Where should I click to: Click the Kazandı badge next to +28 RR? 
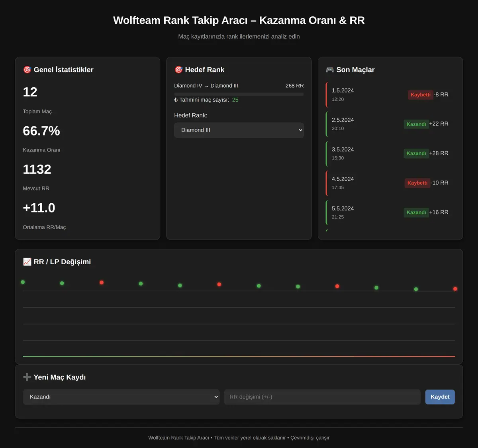(416, 153)
